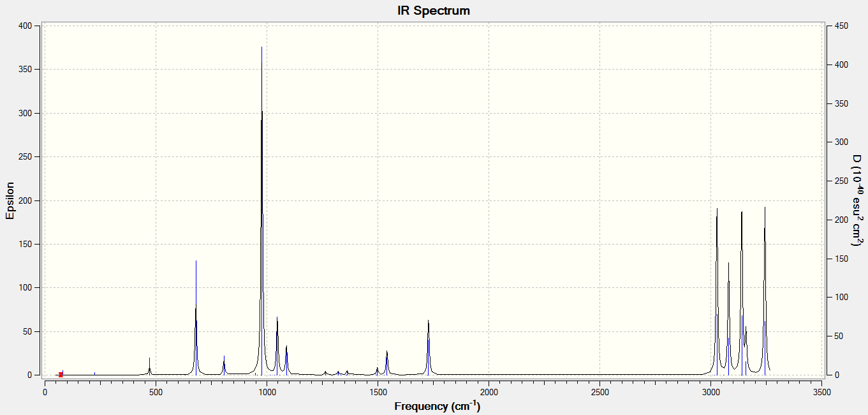Click the 250 tick label on the D axis
The width and height of the screenshot is (868, 415).
coord(841,181)
